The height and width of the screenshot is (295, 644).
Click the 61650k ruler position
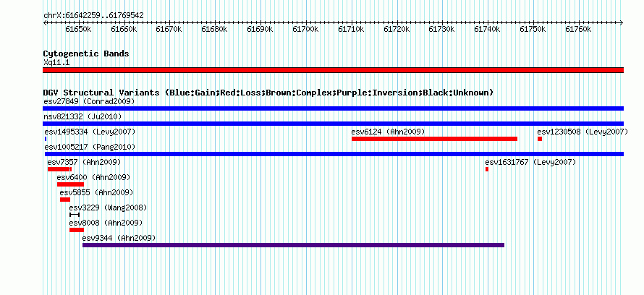tap(78, 29)
